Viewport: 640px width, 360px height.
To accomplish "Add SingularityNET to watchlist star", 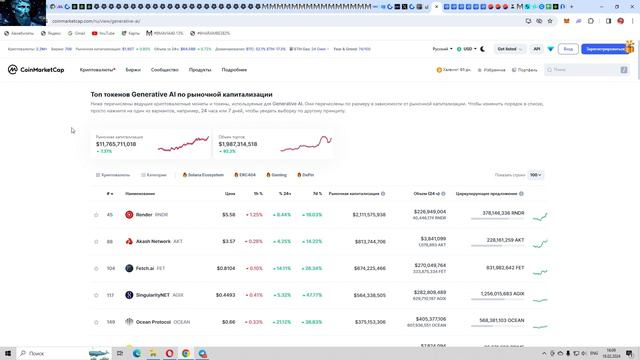I will point(96,295).
